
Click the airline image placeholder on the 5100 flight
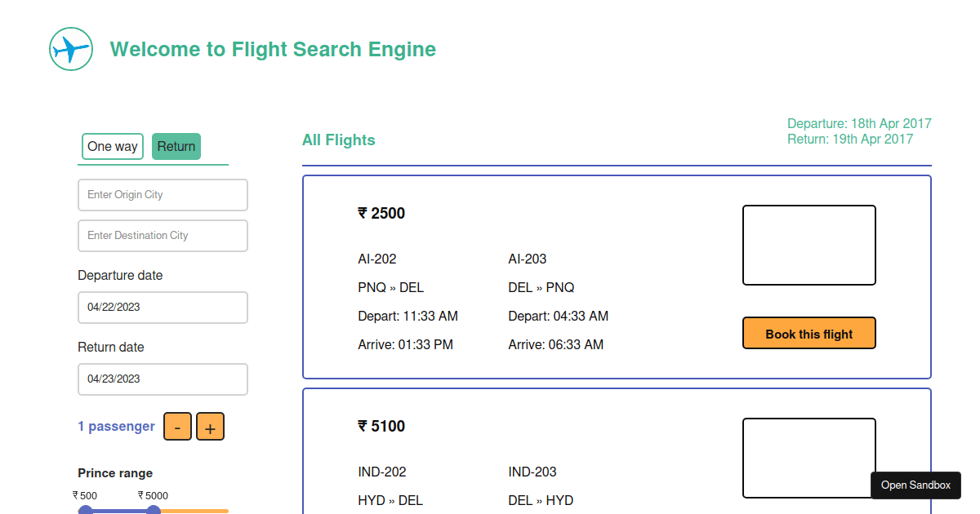808,458
